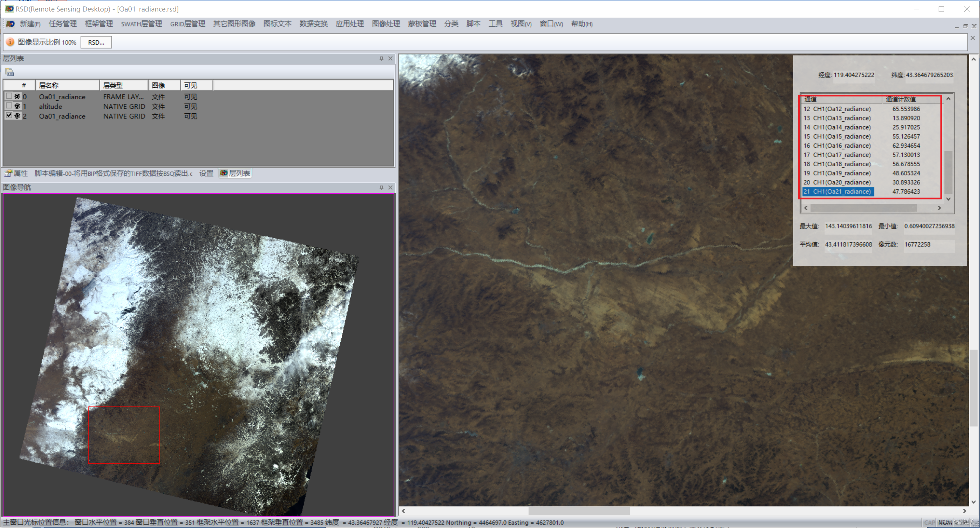Uncheck layer 2 Oa01_radiance checkbox

[x=9, y=115]
